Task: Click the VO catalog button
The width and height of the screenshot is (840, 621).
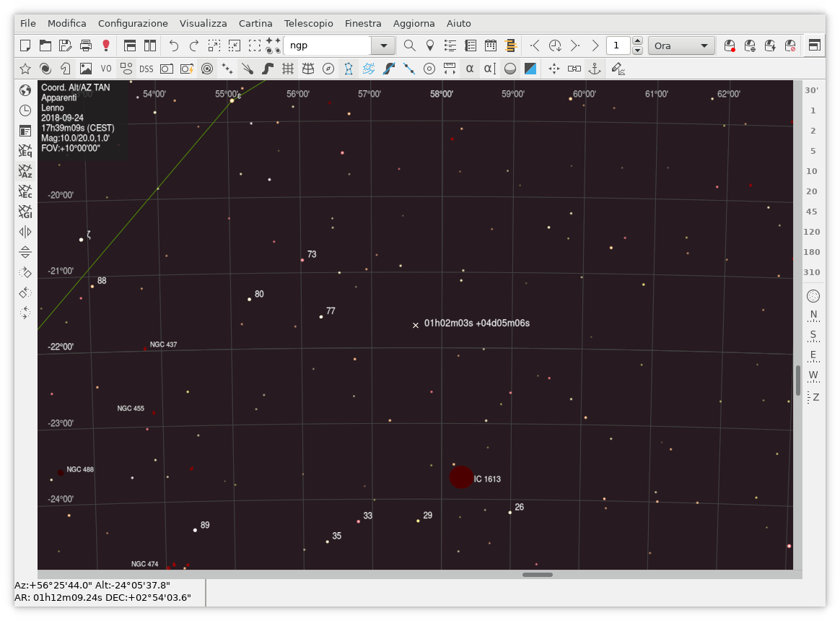Action: tap(106, 69)
